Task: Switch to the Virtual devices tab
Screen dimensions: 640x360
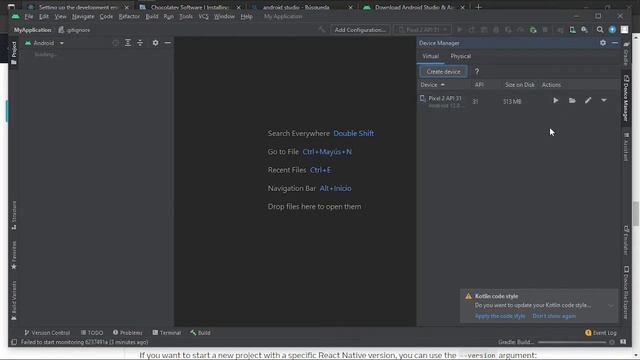Action: (430, 56)
